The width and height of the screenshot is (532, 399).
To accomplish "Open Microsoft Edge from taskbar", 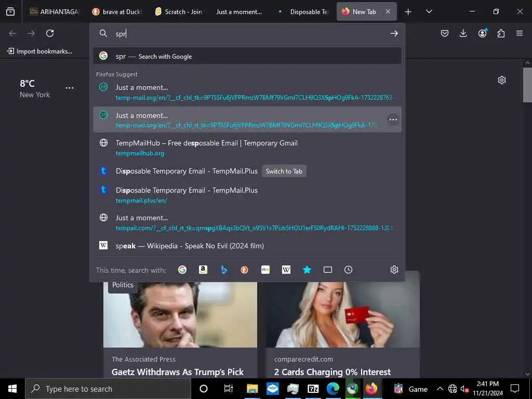I will [x=333, y=389].
